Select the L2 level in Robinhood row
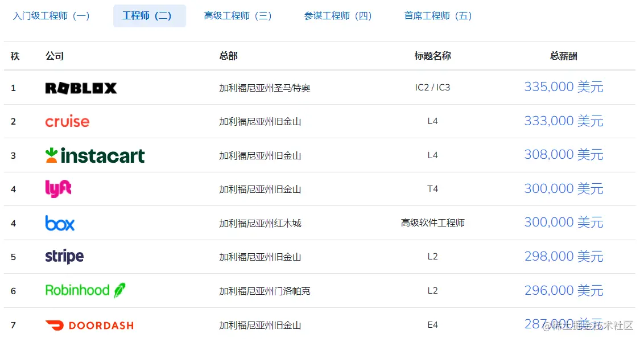The width and height of the screenshot is (644, 342). click(432, 291)
